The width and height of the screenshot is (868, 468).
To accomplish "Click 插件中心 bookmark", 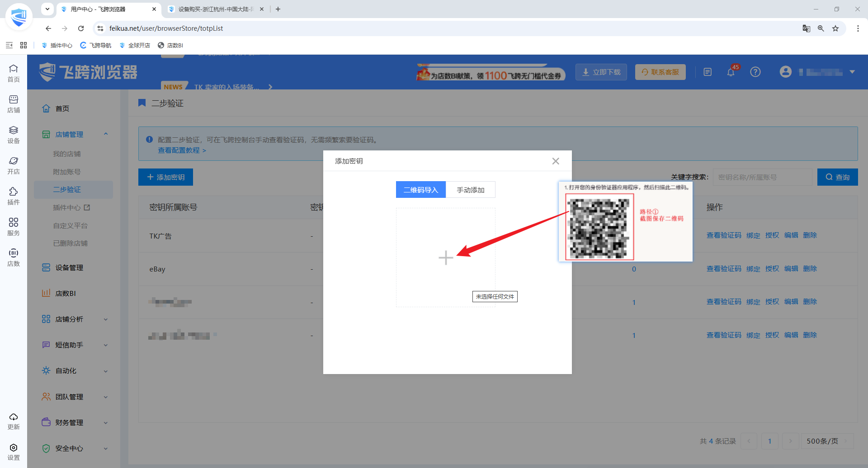I will [57, 45].
